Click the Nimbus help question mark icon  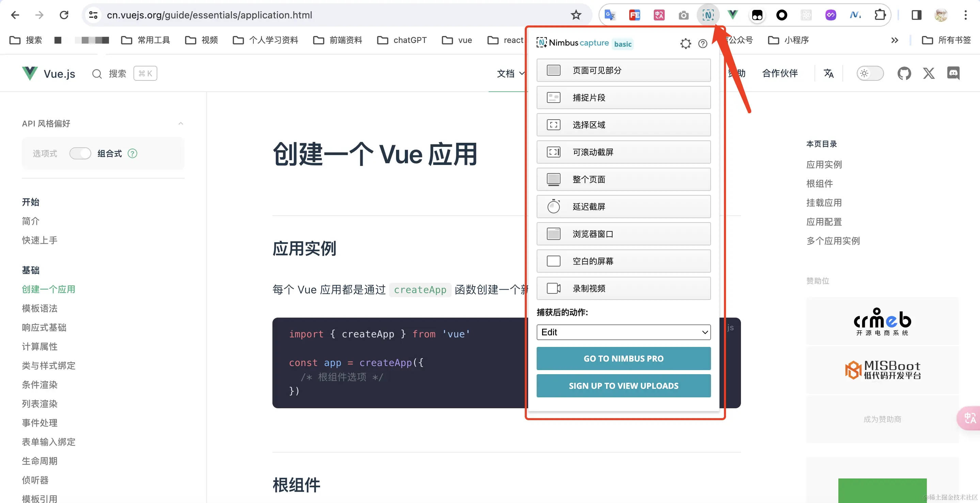coord(703,44)
